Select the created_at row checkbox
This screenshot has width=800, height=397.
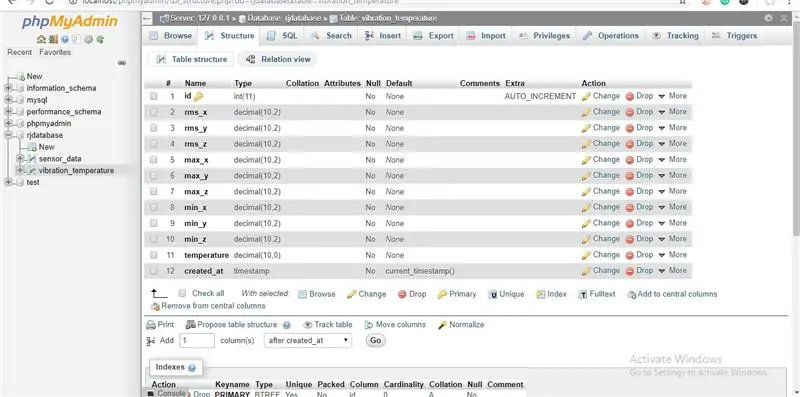click(154, 271)
